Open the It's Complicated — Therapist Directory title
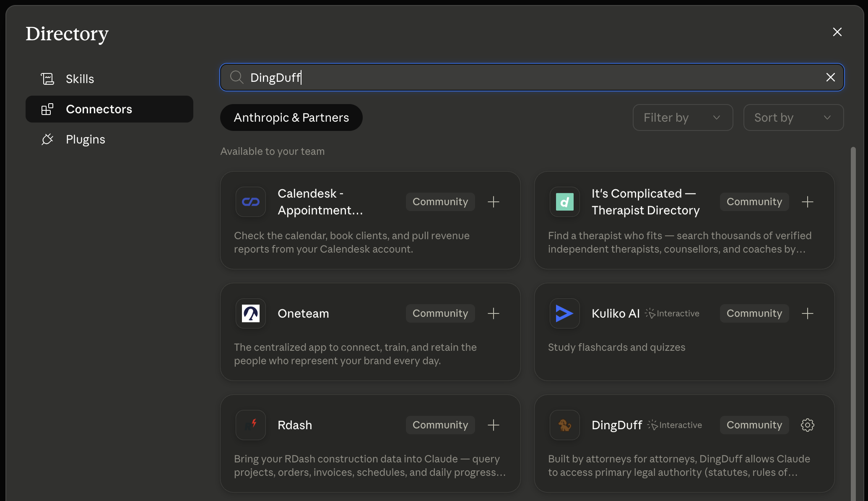The width and height of the screenshot is (868, 501). coord(646,202)
